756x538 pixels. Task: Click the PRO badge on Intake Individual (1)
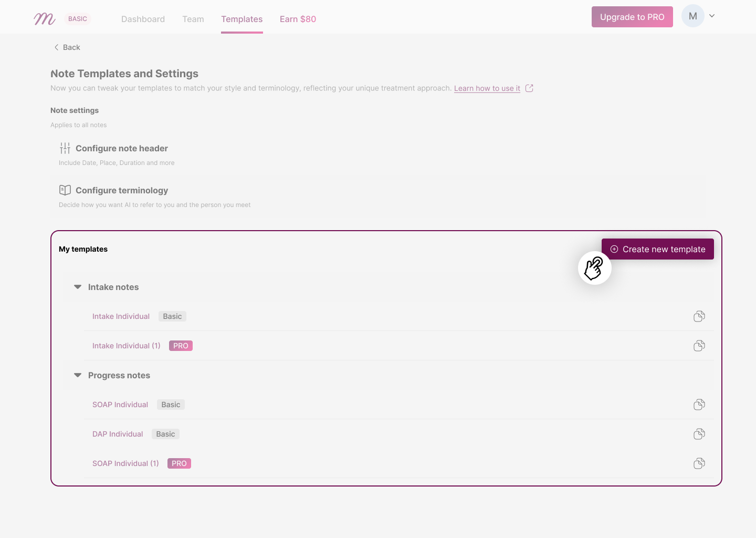click(x=181, y=346)
